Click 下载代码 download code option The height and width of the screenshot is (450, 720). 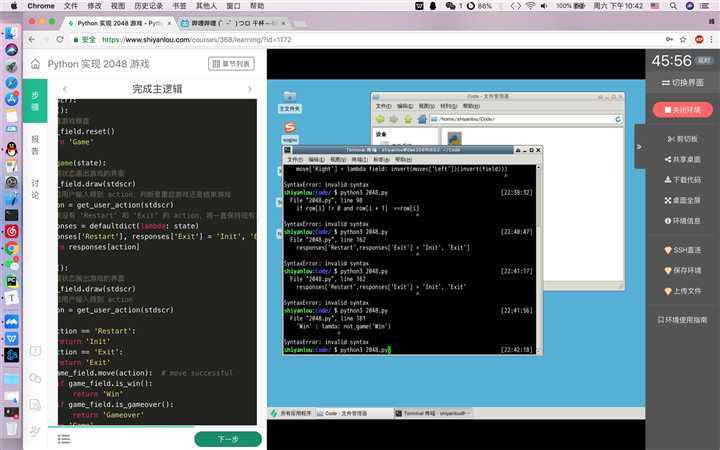[683, 180]
